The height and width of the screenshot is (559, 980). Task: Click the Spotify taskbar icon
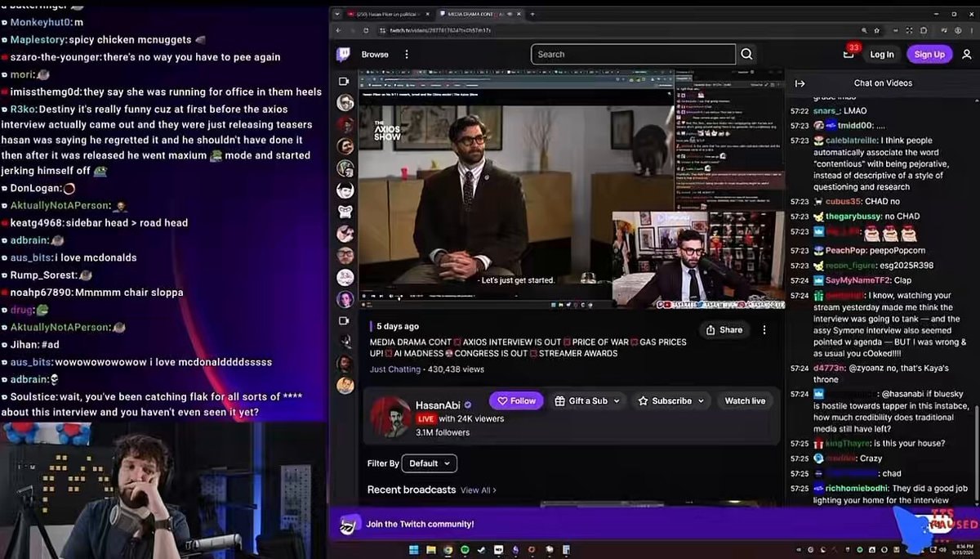465,548
